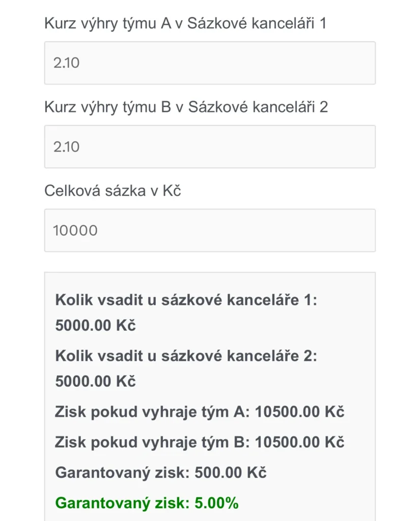Click the 5000.00 Kč amount for kancelář 1
420x521 pixels.
click(95, 326)
